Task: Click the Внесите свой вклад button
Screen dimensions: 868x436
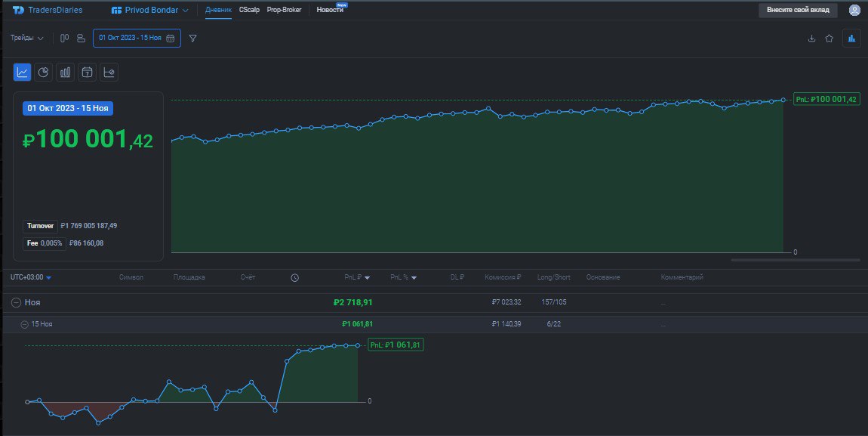Action: click(x=798, y=10)
